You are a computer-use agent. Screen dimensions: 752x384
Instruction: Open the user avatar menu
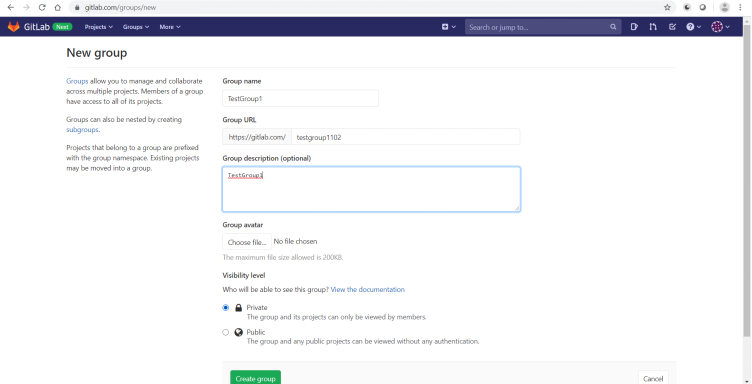pos(720,27)
